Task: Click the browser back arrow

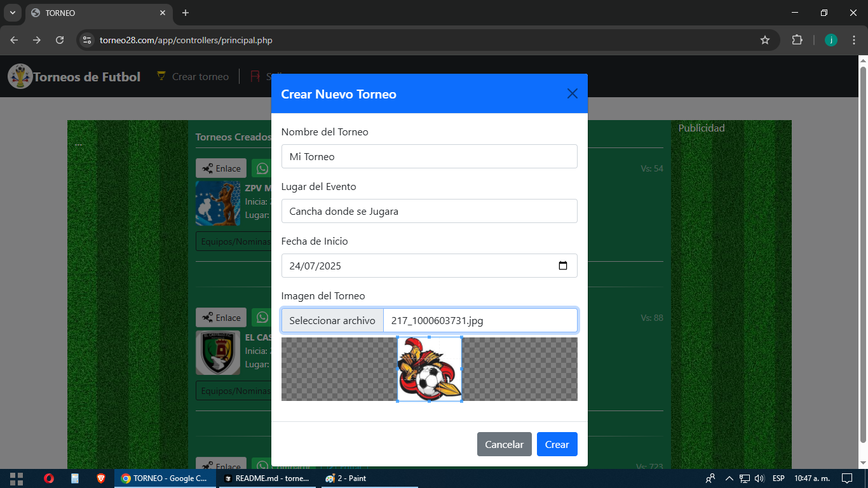Action: coord(13,39)
